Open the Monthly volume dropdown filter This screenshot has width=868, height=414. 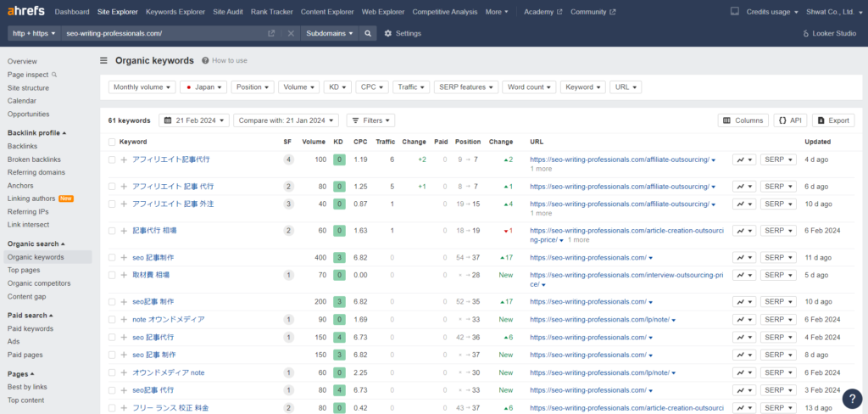pyautogui.click(x=142, y=87)
